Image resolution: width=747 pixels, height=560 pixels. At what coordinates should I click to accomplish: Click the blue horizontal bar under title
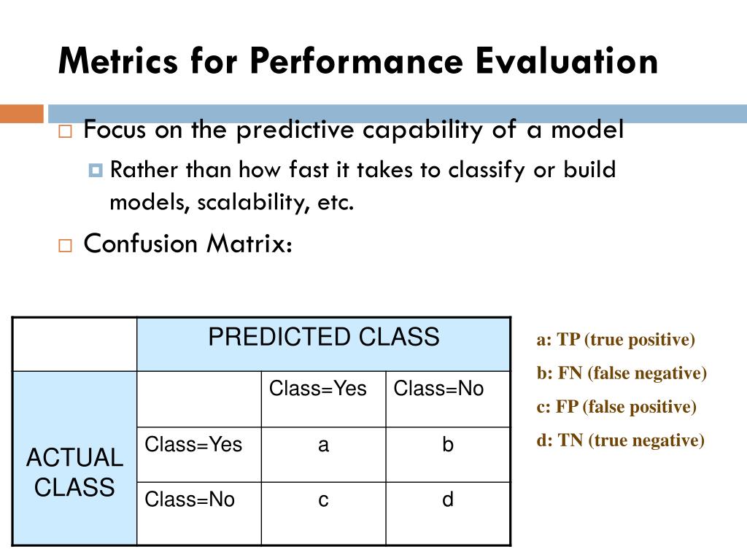click(398, 114)
